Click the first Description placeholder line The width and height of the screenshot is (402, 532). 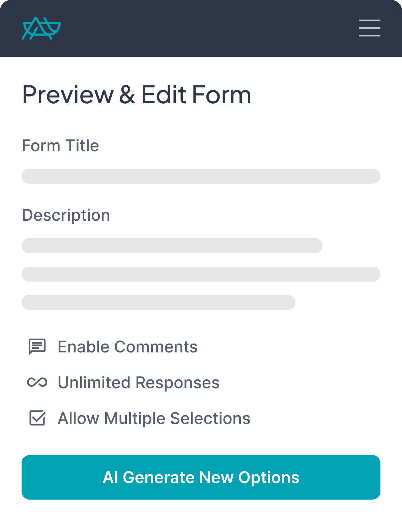172,246
